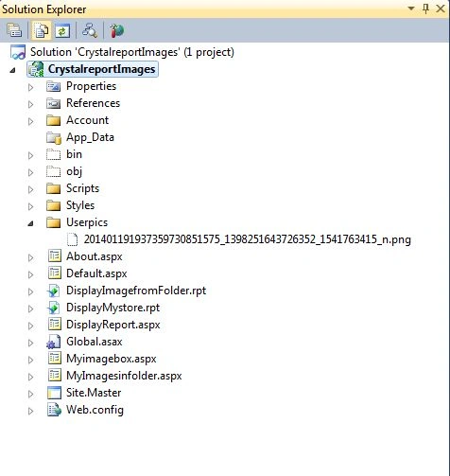Expand the DisplayMystore.rpt node
Viewport: 450px width, 476px height.
pos(30,309)
